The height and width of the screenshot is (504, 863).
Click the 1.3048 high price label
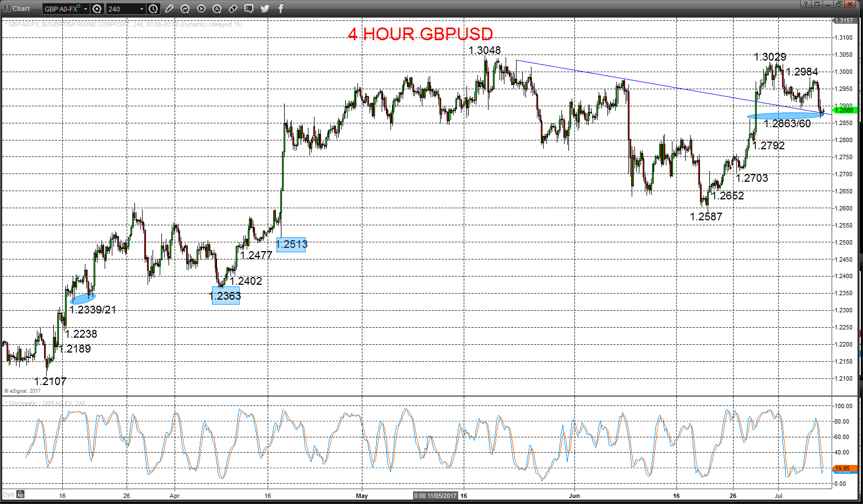pos(485,50)
